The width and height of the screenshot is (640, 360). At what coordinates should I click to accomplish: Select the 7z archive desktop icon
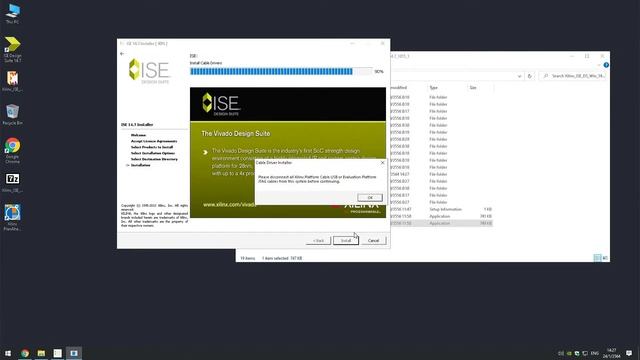(12, 182)
